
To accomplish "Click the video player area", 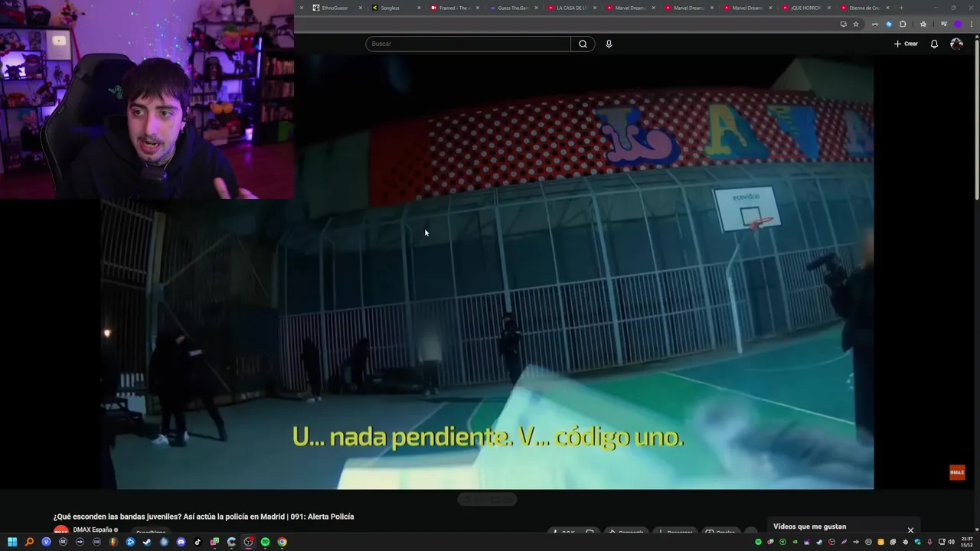I will tap(487, 272).
